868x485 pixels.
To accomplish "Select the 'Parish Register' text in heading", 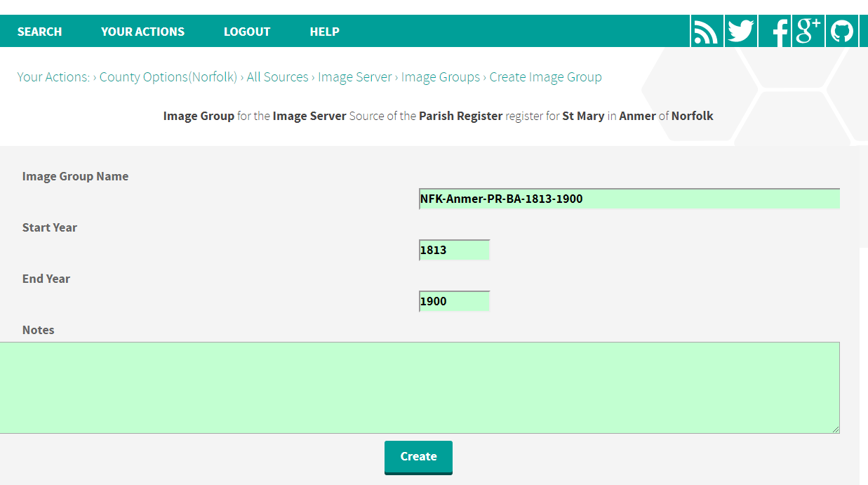I will pyautogui.click(x=461, y=116).
